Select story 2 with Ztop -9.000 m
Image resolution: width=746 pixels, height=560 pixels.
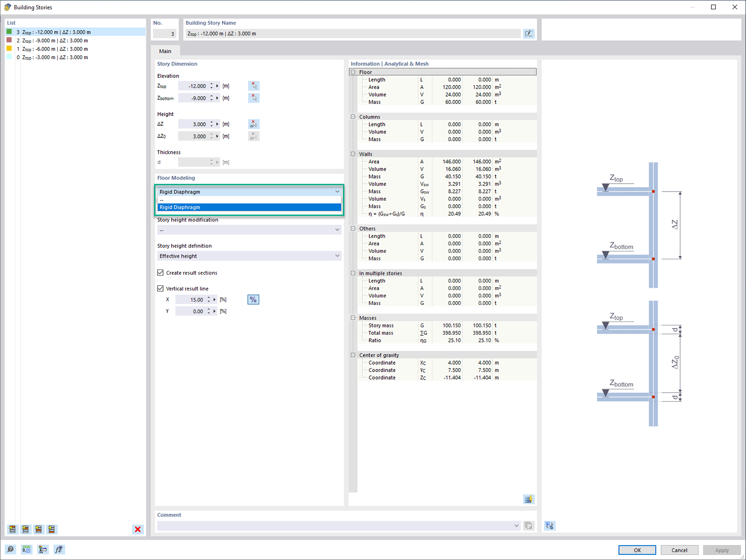pos(76,41)
